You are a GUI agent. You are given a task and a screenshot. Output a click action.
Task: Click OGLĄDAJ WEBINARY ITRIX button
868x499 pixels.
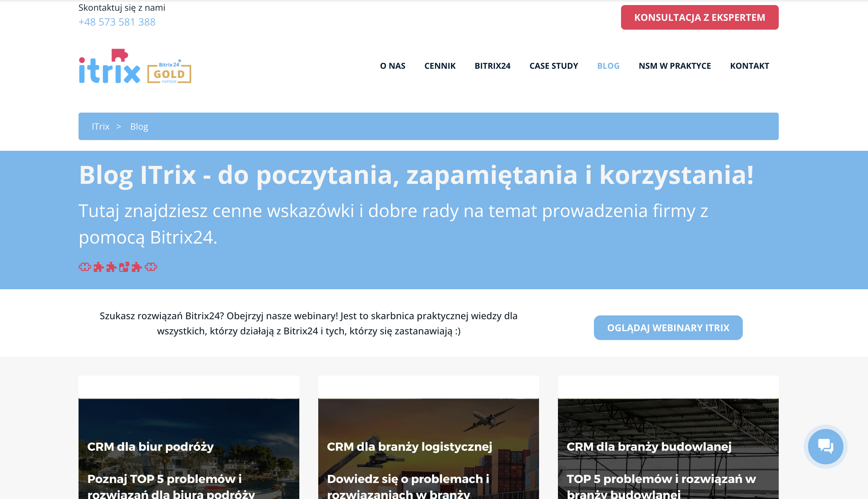[x=668, y=328]
